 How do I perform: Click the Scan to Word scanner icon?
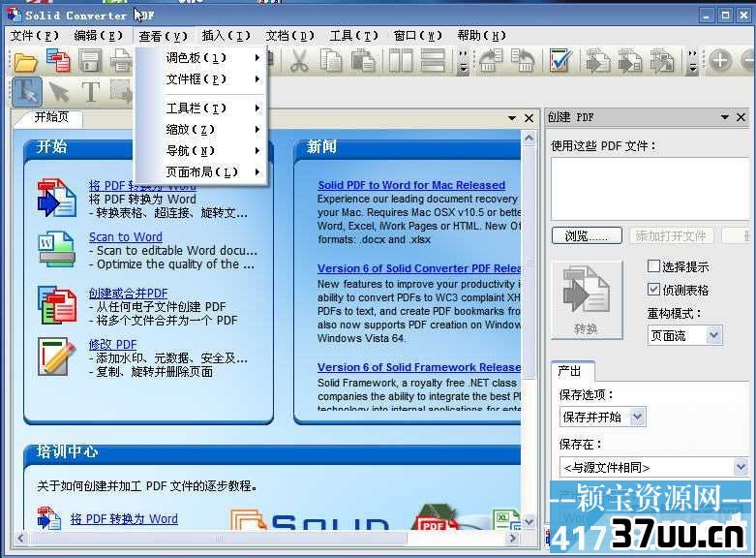[57, 250]
